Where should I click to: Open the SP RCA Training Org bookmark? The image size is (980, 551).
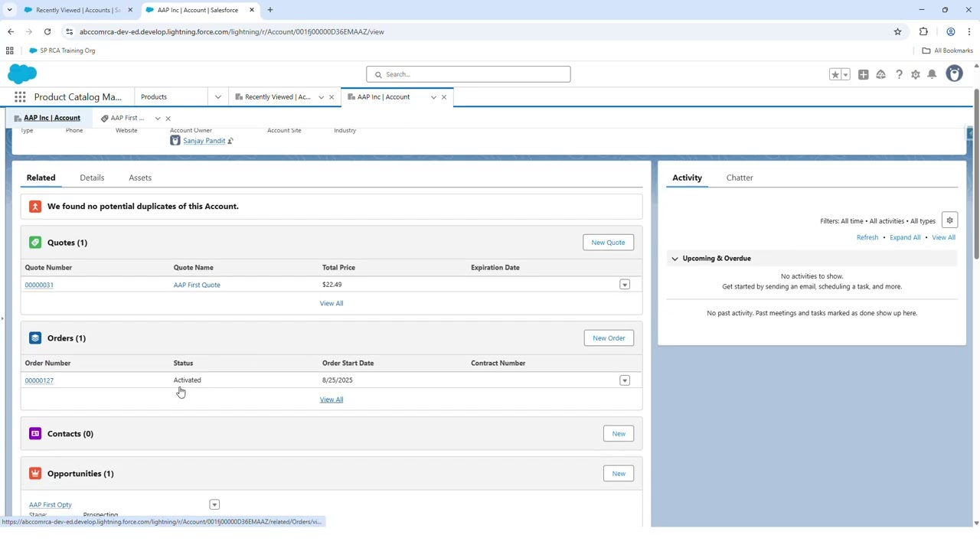(x=62, y=51)
